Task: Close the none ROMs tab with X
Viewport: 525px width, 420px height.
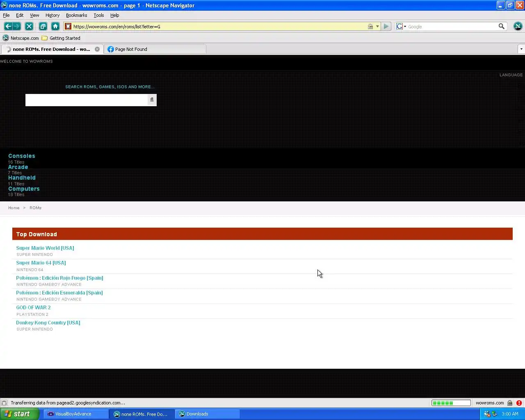Action: [x=97, y=49]
